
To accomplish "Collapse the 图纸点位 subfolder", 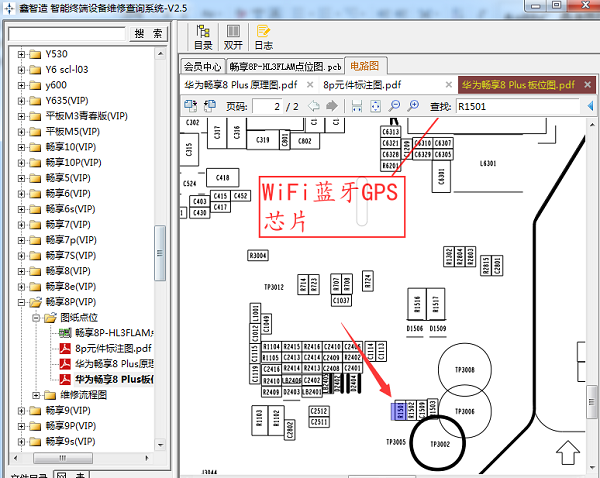I will 36,318.
